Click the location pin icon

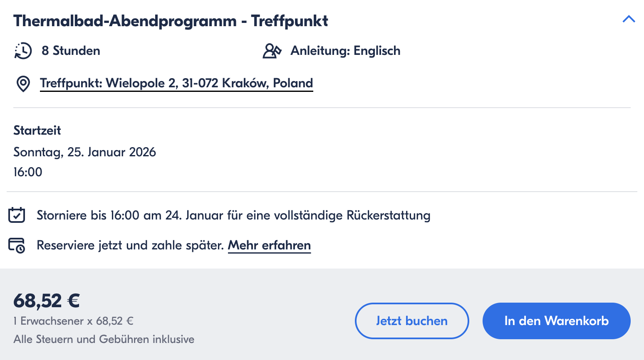(23, 84)
